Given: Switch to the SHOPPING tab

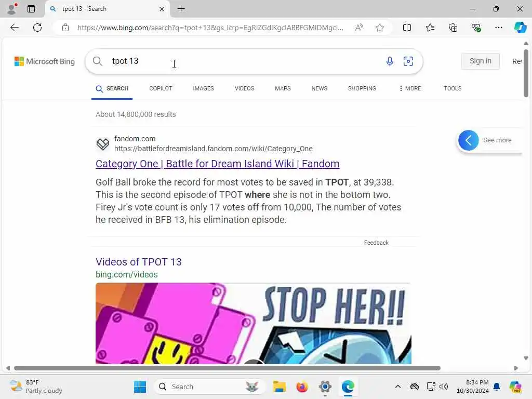Looking at the screenshot, I should click(x=362, y=88).
